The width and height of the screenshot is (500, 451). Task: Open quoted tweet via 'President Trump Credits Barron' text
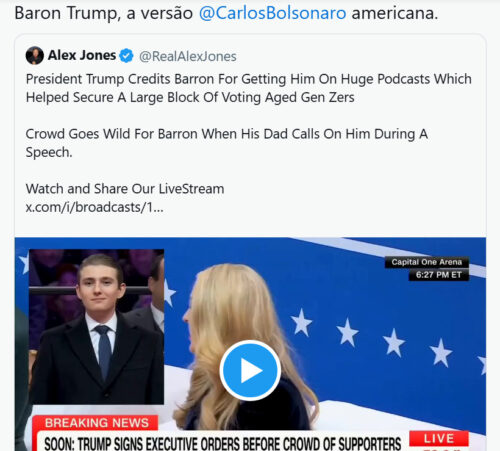point(249,88)
